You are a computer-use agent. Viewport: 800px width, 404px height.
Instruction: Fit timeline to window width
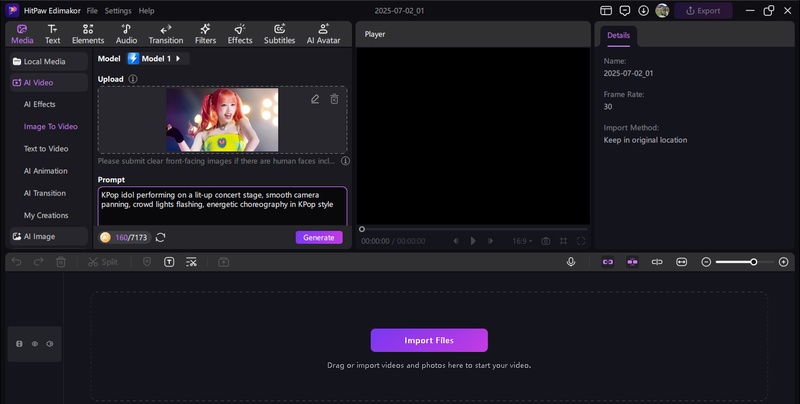pyautogui.click(x=681, y=262)
